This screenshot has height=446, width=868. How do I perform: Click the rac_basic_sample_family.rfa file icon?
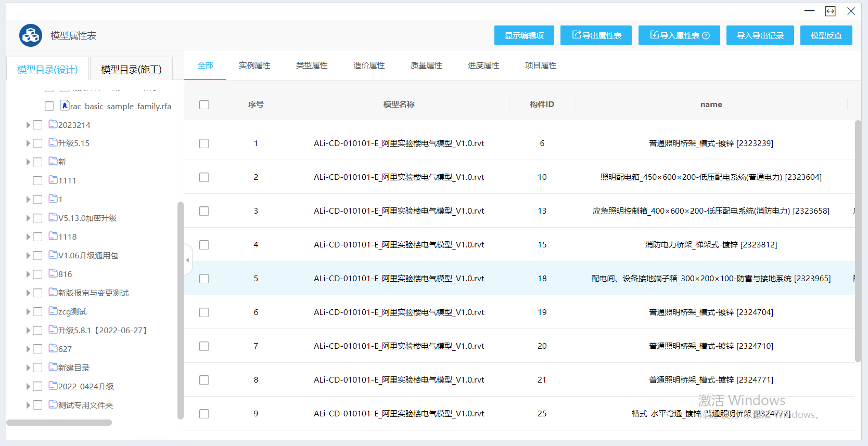pos(65,106)
